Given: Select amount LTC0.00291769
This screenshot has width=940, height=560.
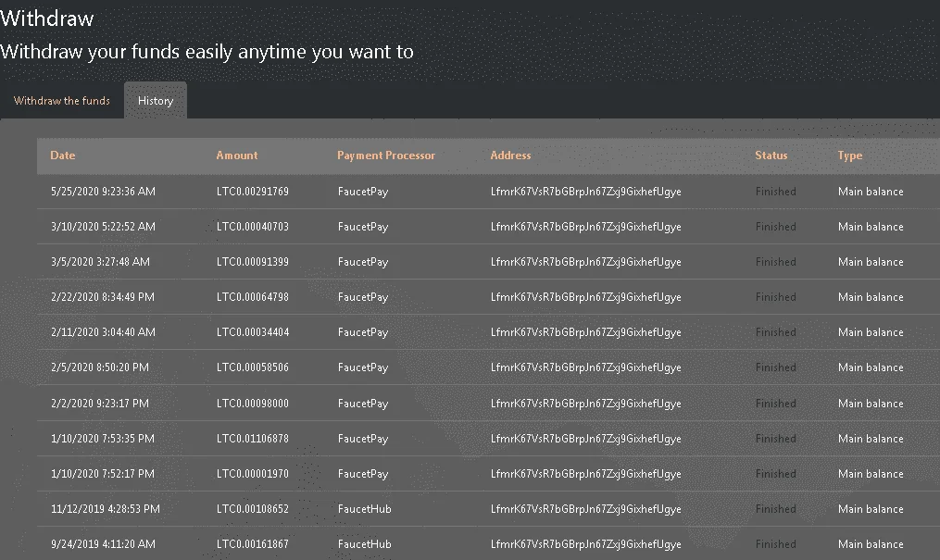Looking at the screenshot, I should 253,192.
